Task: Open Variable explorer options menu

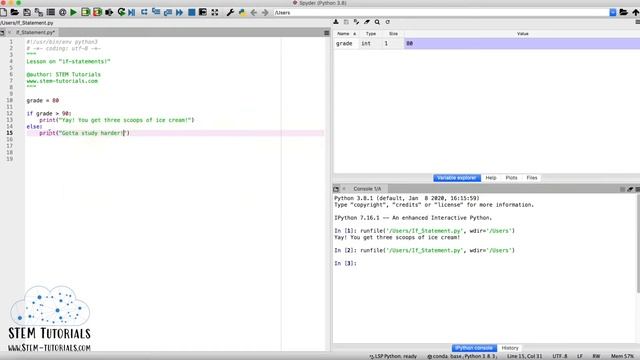Action: click(x=637, y=22)
